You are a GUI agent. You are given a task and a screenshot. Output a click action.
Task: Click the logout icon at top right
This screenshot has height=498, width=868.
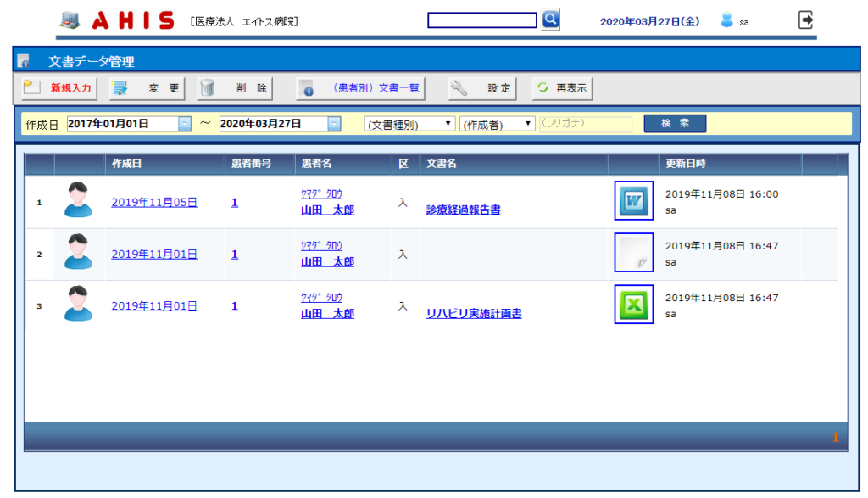[x=806, y=20]
